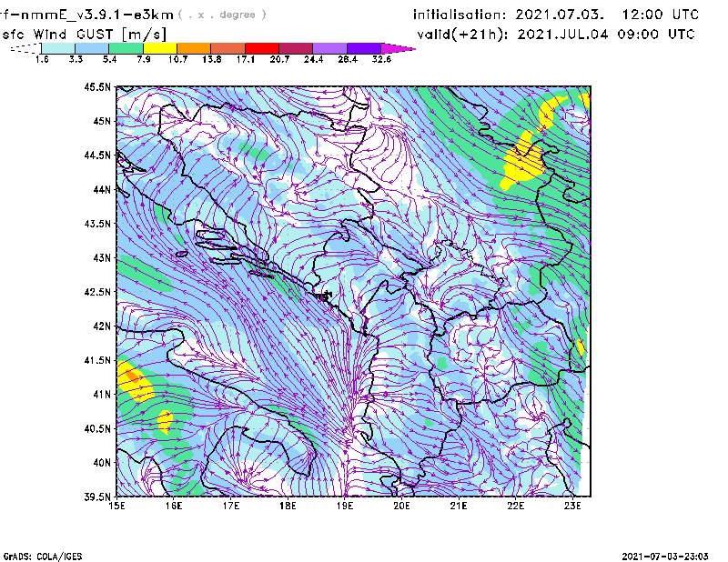This screenshot has width=728, height=562.
Task: Click the 2021-07-03-23:03 timestamp at bottom right
Action: tap(672, 555)
